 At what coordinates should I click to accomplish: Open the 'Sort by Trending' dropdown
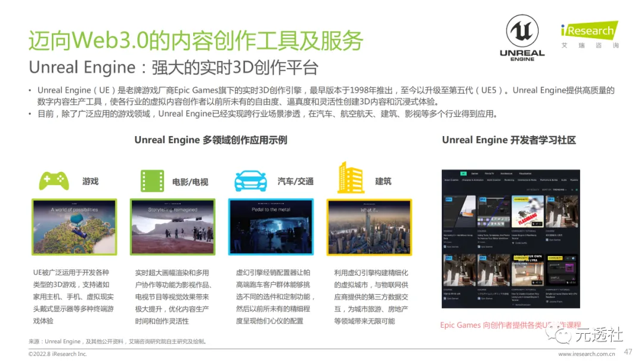[554, 190]
